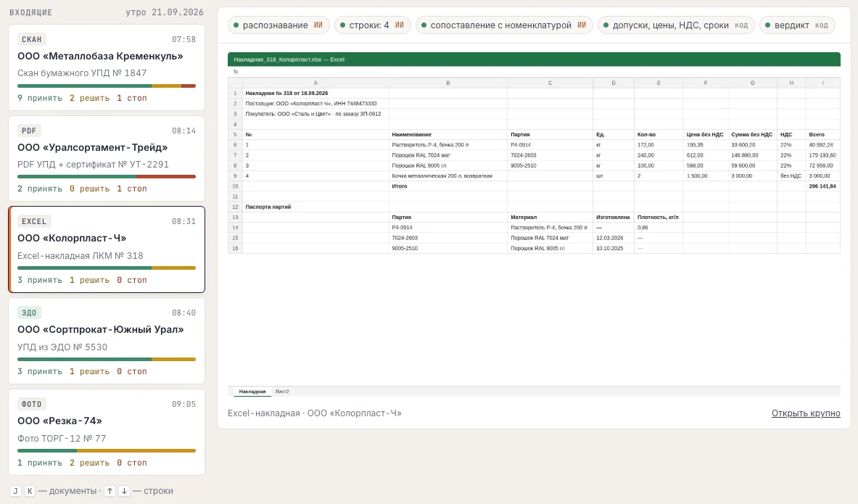Click the K keyboard hint key
858x504 pixels.
[30, 491]
